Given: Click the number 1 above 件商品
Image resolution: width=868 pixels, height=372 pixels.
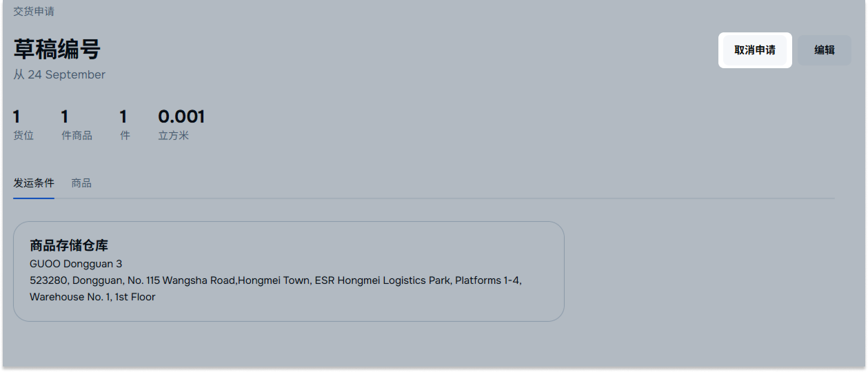Looking at the screenshot, I should coord(65,116).
